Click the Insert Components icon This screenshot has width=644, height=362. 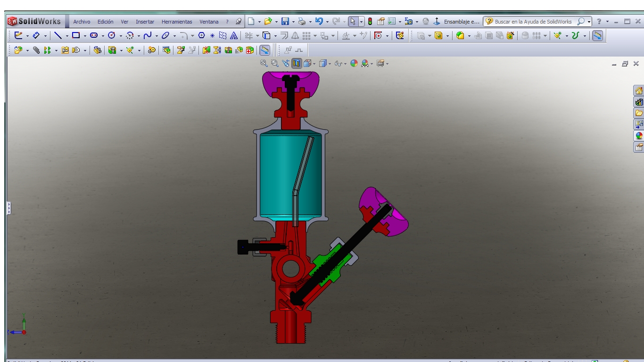tap(18, 50)
